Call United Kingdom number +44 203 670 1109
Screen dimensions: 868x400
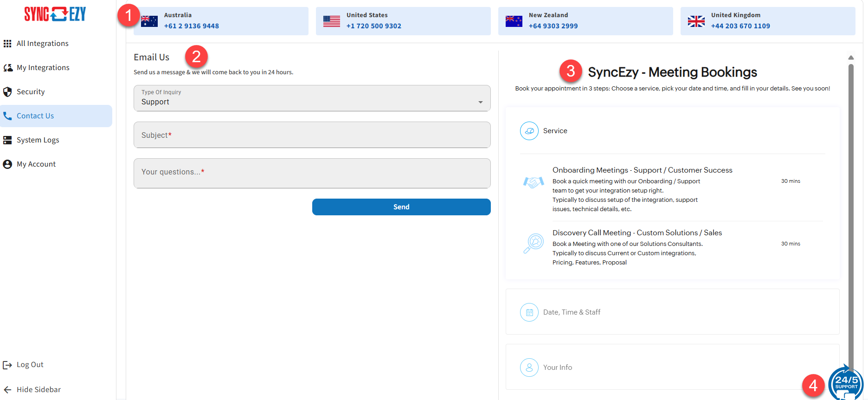[740, 26]
